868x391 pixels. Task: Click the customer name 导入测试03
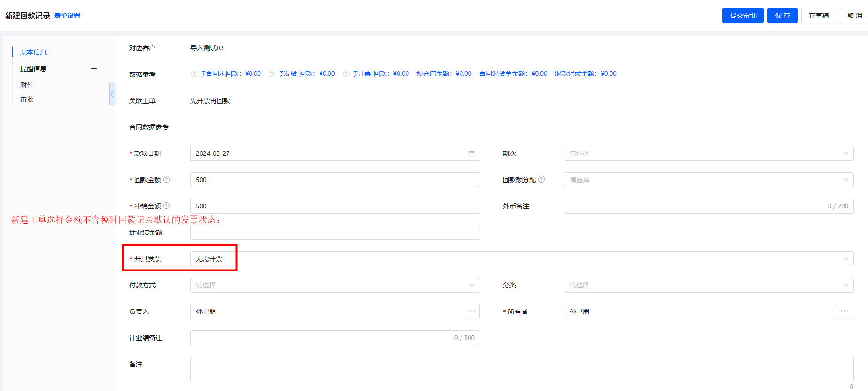[x=207, y=48]
